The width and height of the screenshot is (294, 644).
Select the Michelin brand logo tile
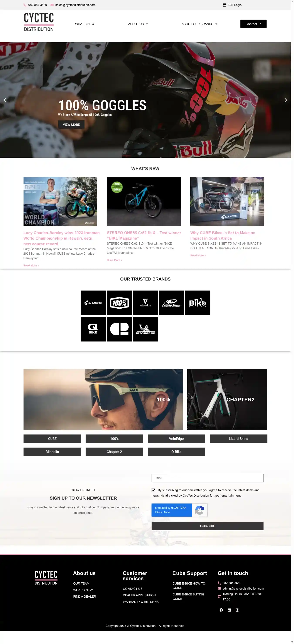click(x=145, y=329)
